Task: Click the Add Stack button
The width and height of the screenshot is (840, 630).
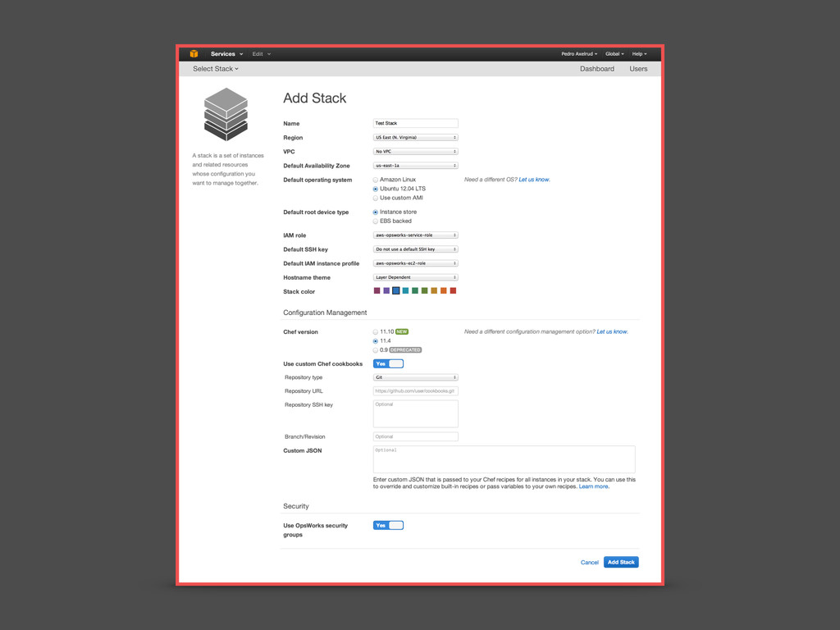Action: tap(621, 562)
